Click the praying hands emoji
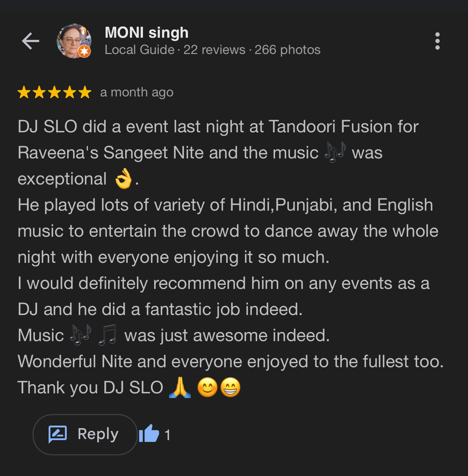 180,388
